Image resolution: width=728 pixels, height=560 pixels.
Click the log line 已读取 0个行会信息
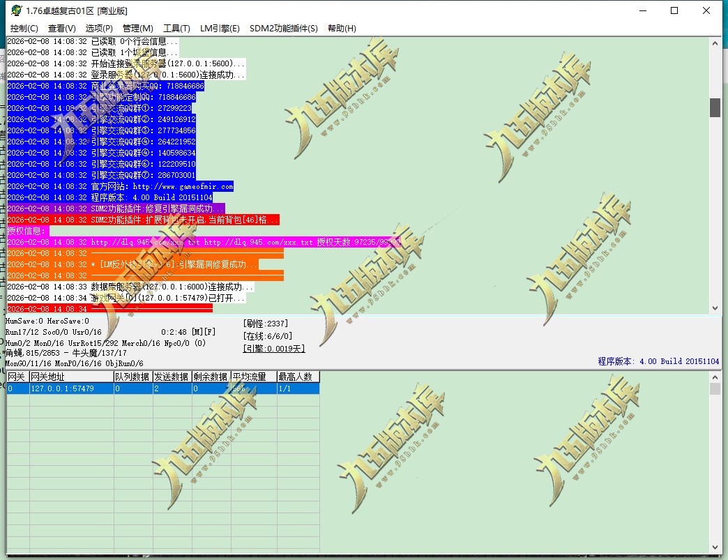click(93, 41)
